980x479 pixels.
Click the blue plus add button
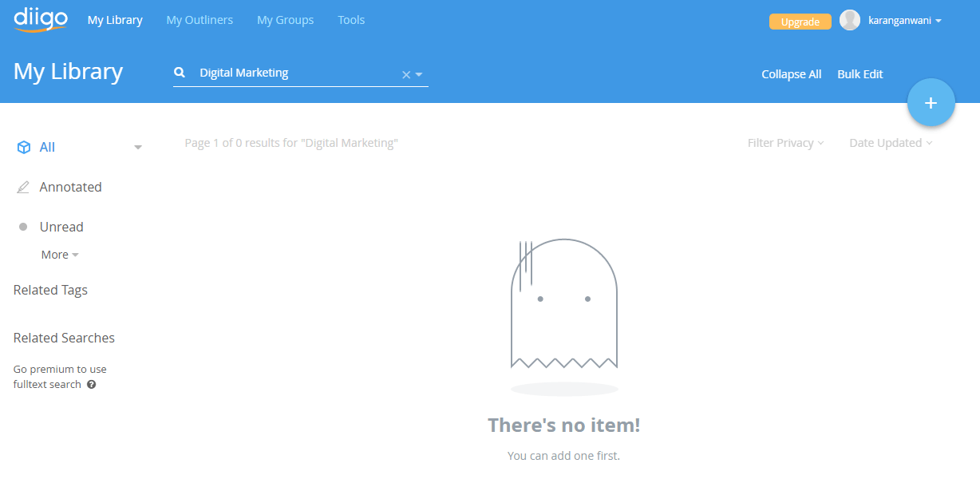tap(931, 102)
